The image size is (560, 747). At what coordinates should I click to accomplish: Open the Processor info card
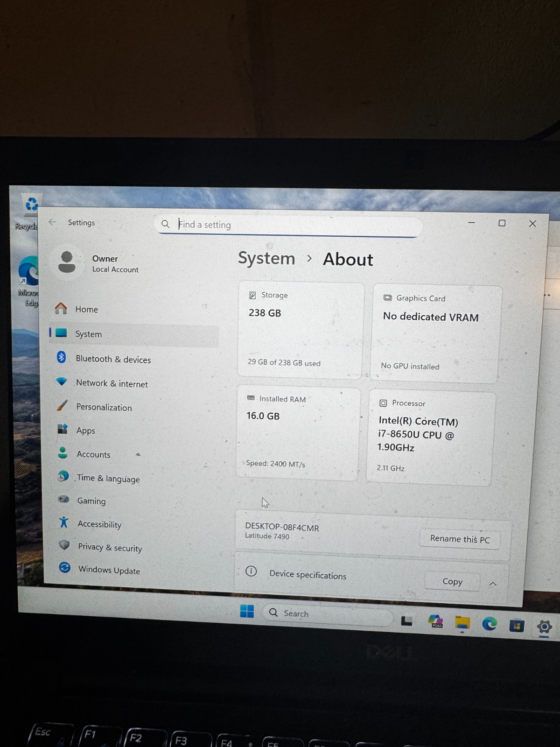click(x=431, y=438)
